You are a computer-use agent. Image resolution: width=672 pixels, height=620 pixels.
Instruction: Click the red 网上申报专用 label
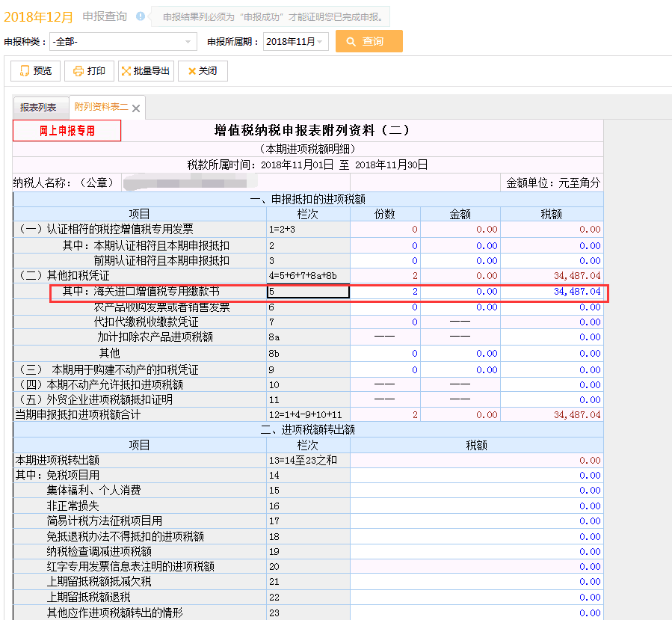click(x=67, y=131)
